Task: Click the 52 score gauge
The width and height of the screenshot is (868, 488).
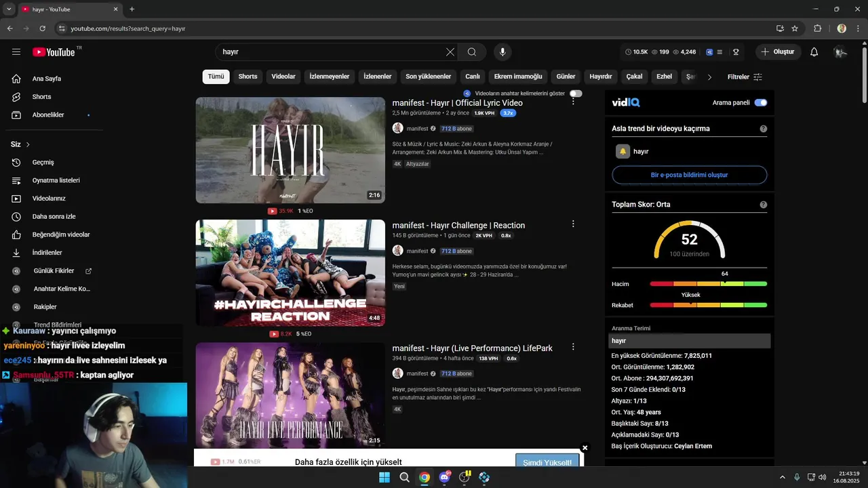Action: click(x=689, y=241)
